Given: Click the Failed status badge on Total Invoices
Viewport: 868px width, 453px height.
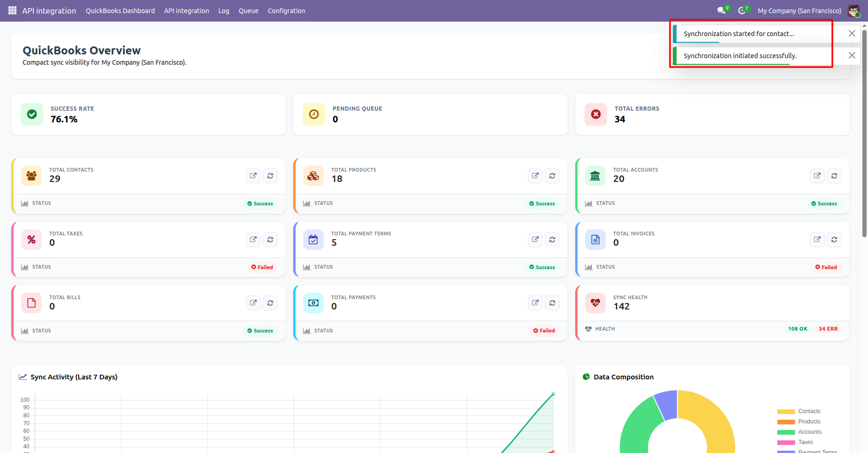Looking at the screenshot, I should coord(826,267).
